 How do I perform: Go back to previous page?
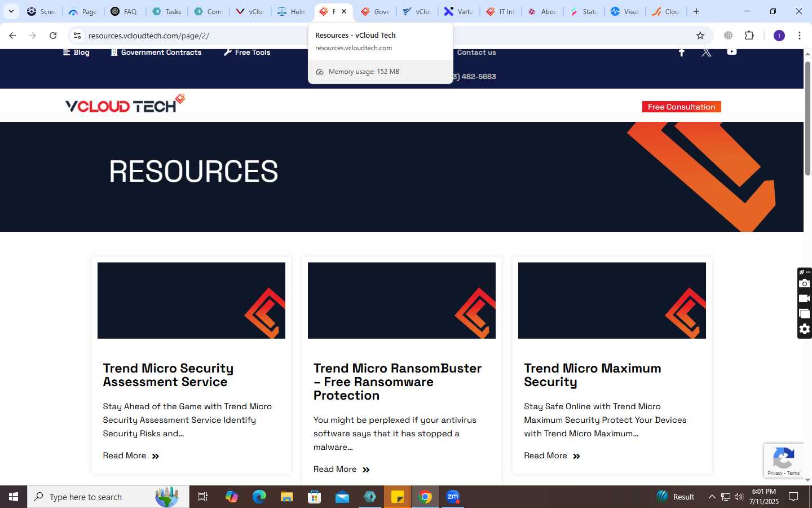tap(12, 36)
